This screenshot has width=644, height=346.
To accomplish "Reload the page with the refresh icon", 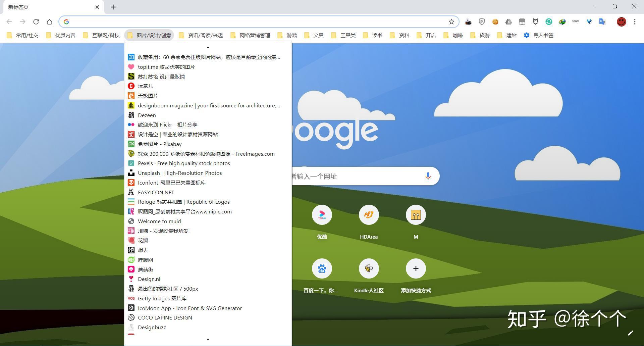I will click(x=36, y=22).
